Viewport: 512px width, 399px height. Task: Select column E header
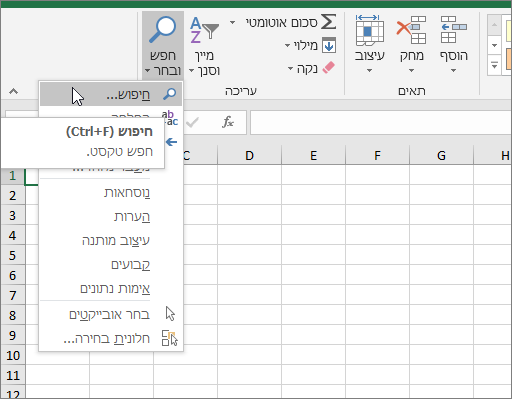coord(313,155)
